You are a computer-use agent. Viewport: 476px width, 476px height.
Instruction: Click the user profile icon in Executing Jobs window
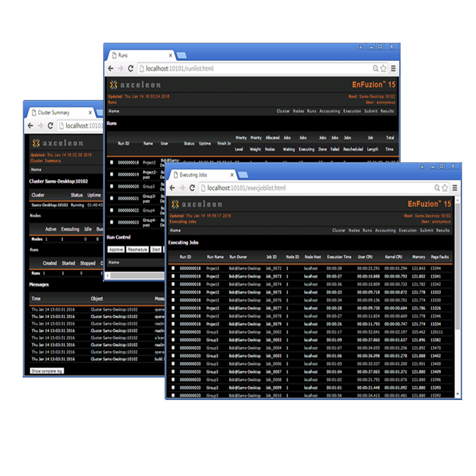click(x=422, y=167)
